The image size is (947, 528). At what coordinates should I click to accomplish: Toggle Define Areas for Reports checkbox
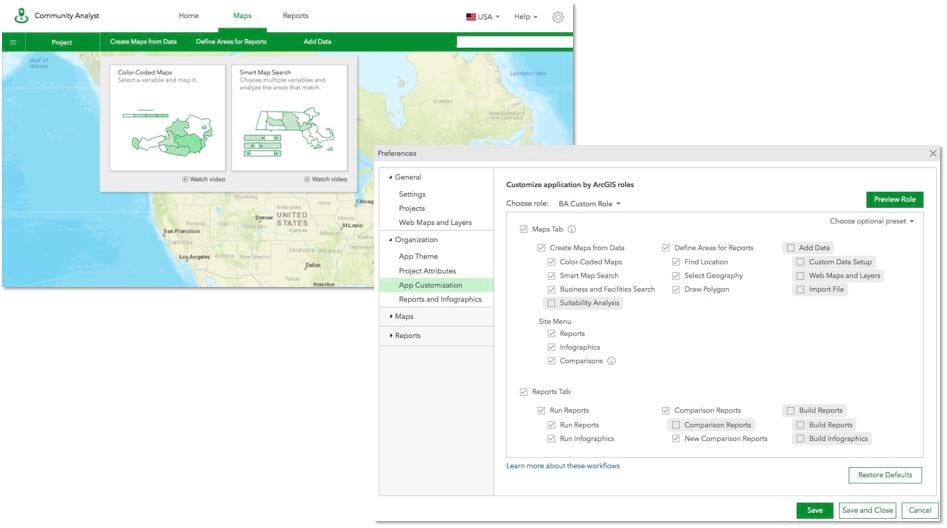click(666, 248)
